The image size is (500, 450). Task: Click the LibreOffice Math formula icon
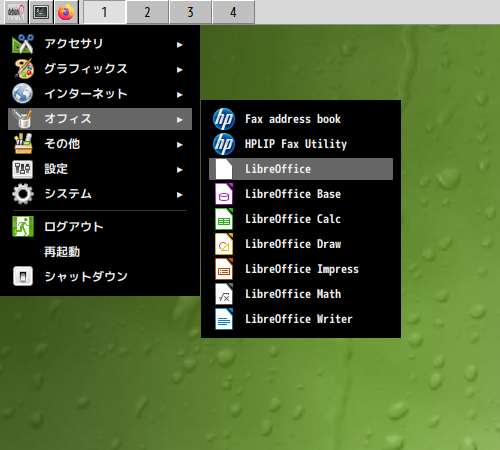[x=224, y=294]
